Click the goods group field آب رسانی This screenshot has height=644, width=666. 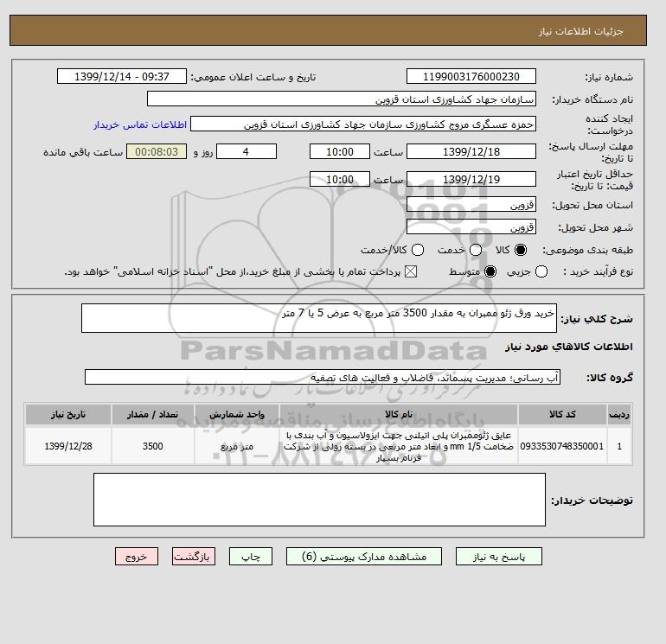[323, 378]
